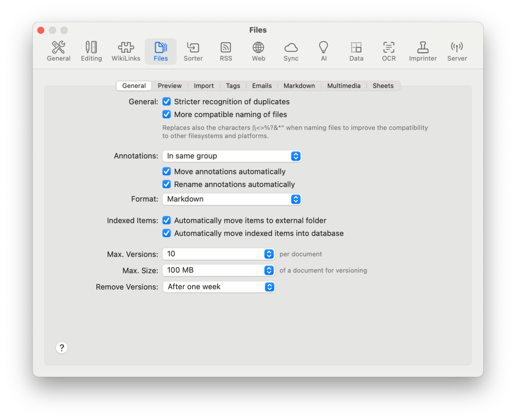Image resolution: width=516 pixels, height=420 pixels.
Task: Open the Format dropdown showing Markdown
Action: [x=232, y=199]
